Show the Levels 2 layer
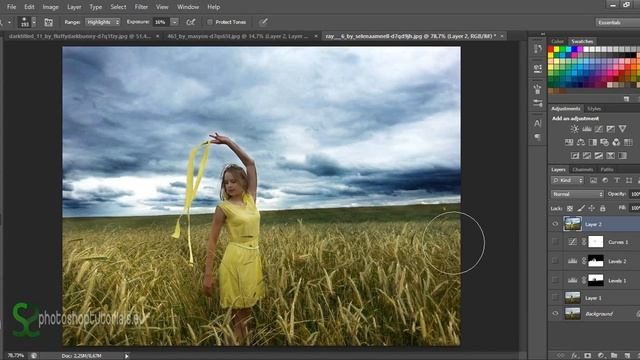The width and height of the screenshot is (640, 360). [555, 261]
